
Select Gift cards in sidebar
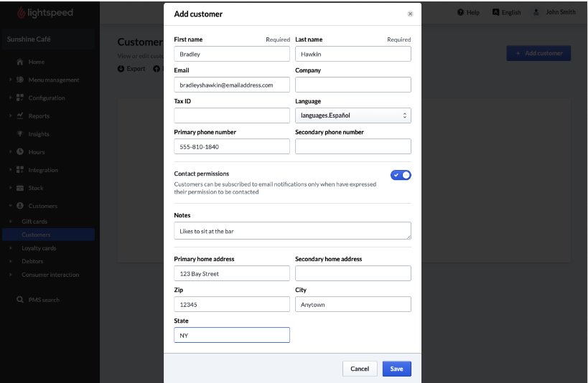tap(34, 222)
